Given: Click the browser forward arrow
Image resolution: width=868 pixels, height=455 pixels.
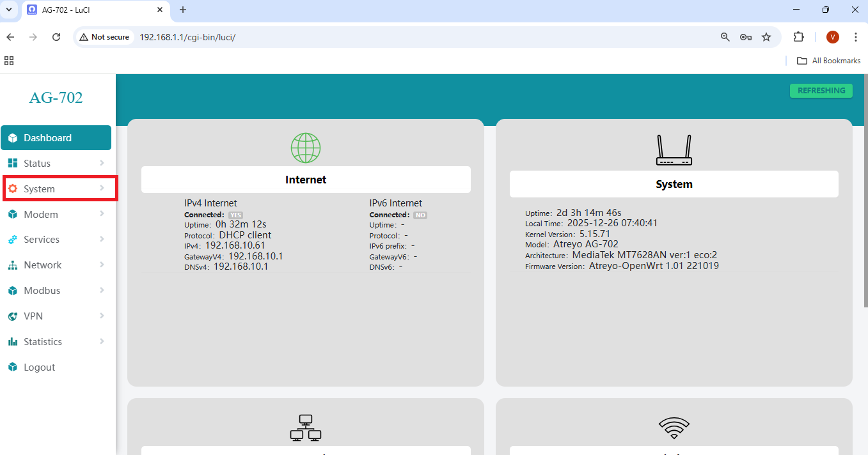Looking at the screenshot, I should tap(33, 37).
